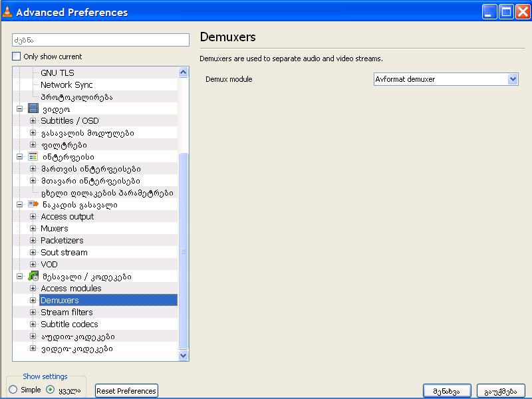Select the ვიდეო-კოდეკები tree item
The image size is (532, 399).
point(77,348)
